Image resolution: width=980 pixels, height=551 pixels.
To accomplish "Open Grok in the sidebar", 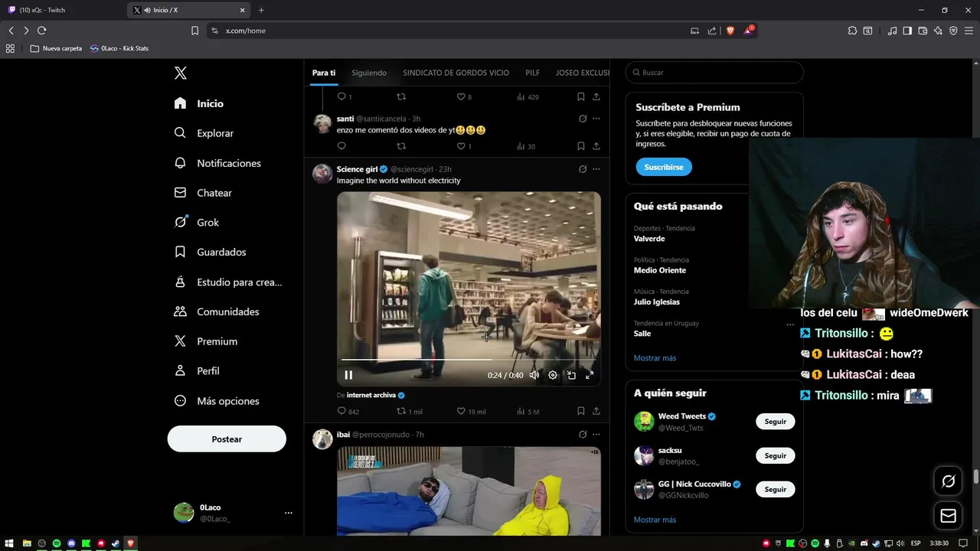I will coord(196,222).
